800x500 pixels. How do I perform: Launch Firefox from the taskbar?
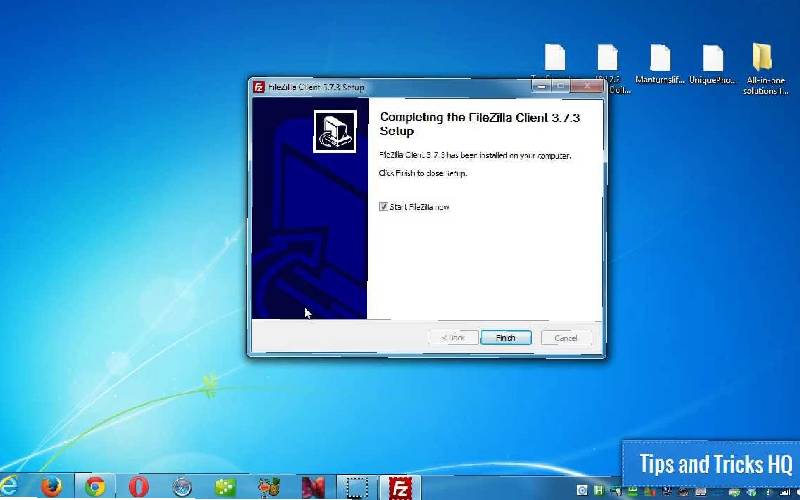coord(51,487)
